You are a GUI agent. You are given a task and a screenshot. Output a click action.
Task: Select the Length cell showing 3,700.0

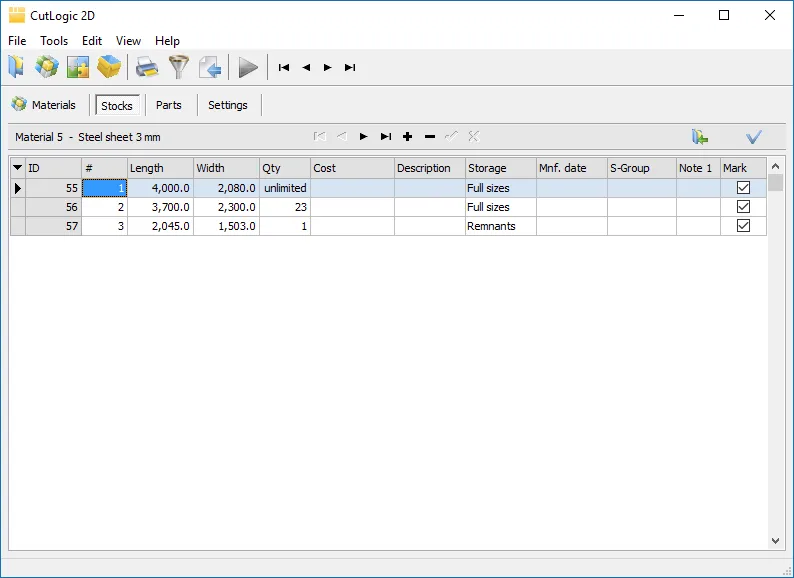[x=160, y=207]
